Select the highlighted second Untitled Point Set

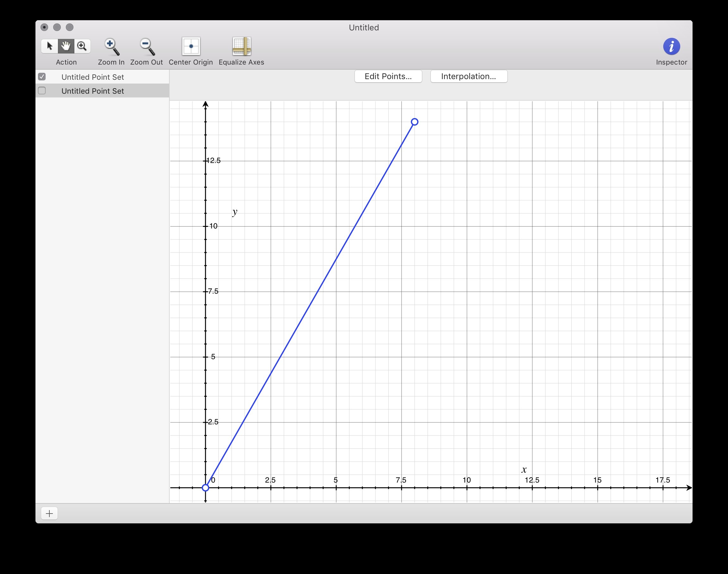(x=93, y=91)
